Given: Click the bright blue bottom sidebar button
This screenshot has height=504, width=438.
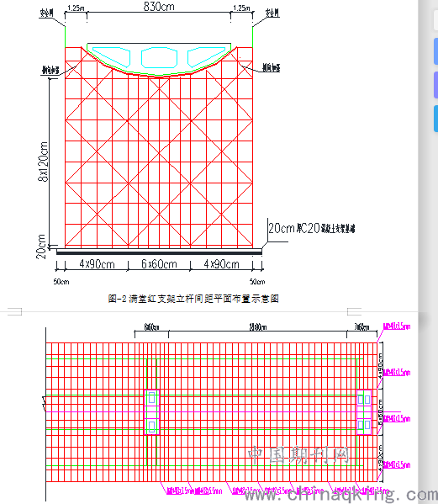Looking at the screenshot, I should pyautogui.click(x=436, y=119).
